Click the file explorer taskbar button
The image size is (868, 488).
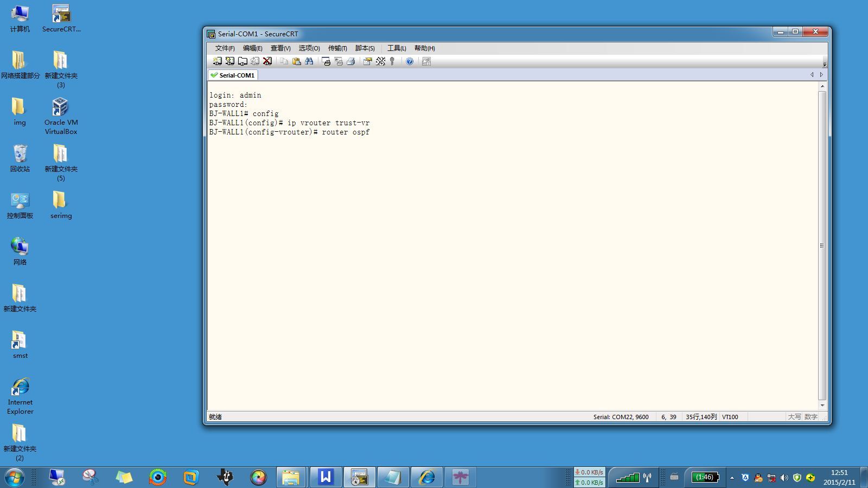(291, 477)
